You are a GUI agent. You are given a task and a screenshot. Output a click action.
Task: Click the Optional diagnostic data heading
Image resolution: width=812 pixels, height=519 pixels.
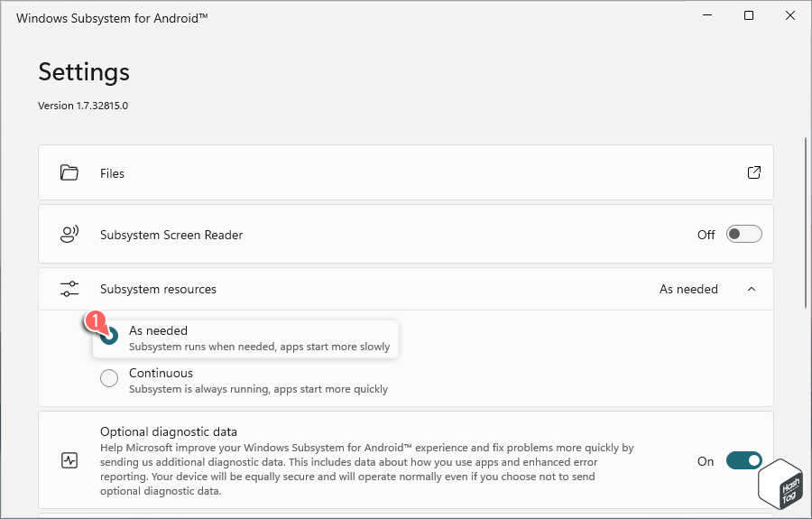[x=169, y=431]
